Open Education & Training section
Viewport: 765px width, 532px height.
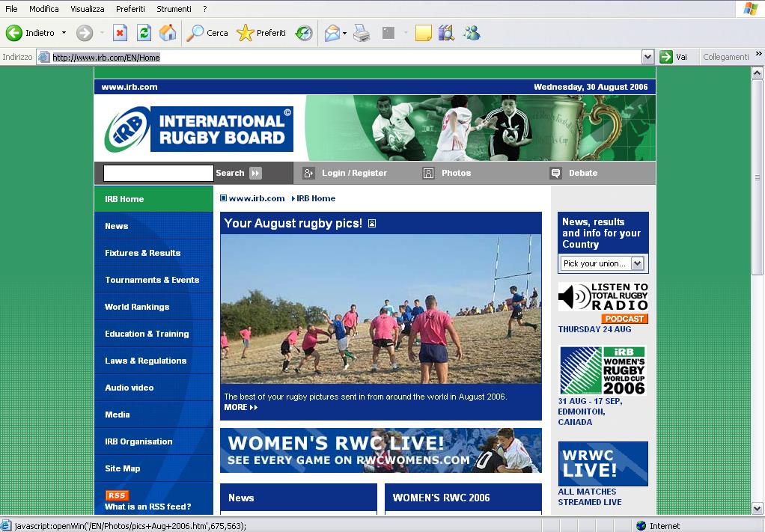153,334
